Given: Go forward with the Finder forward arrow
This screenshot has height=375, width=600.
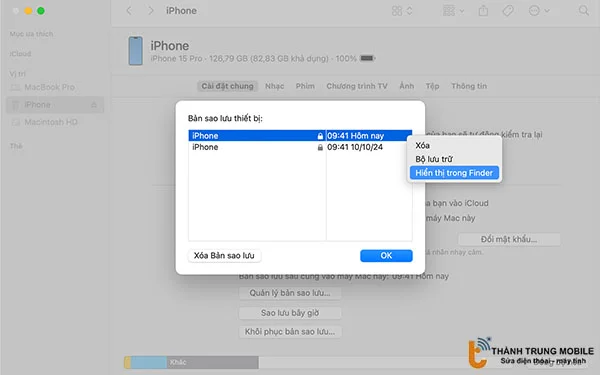Looking at the screenshot, I should click(151, 11).
